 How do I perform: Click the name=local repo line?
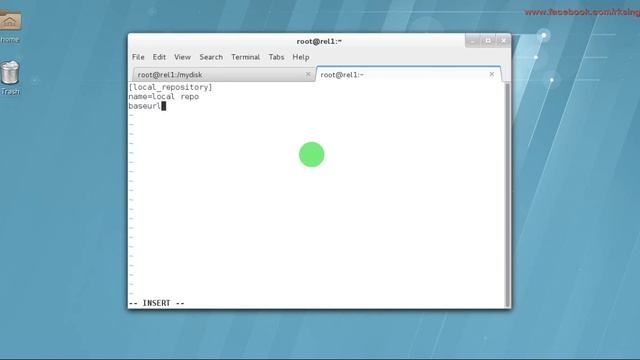click(x=164, y=97)
